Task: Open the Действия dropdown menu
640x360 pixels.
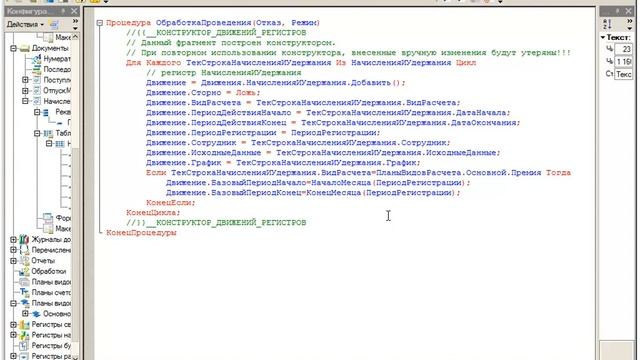Action: point(25,24)
